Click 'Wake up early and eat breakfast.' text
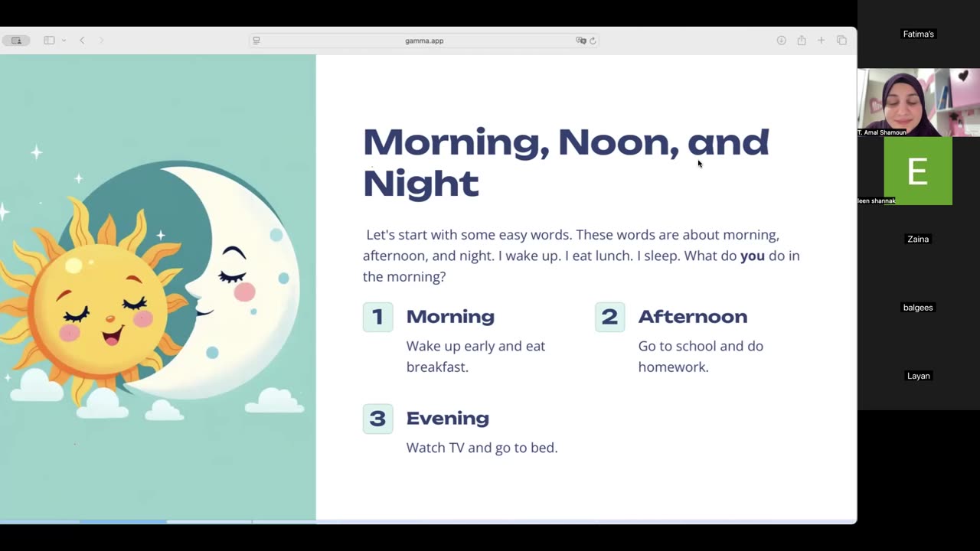 tap(475, 357)
